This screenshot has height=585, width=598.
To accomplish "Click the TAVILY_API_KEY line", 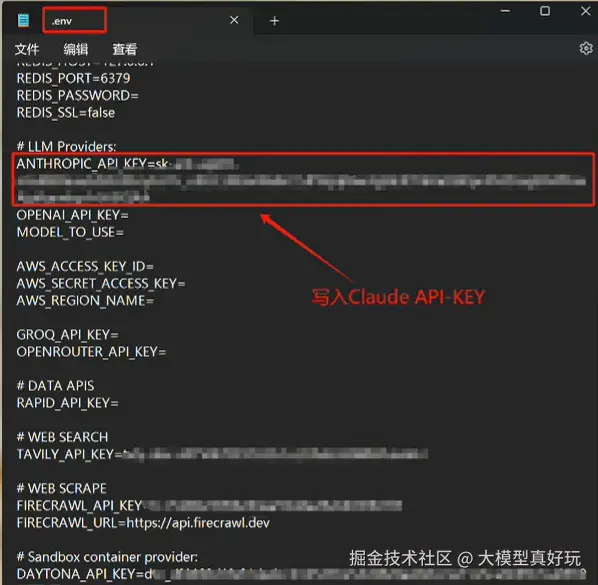I will (222, 454).
